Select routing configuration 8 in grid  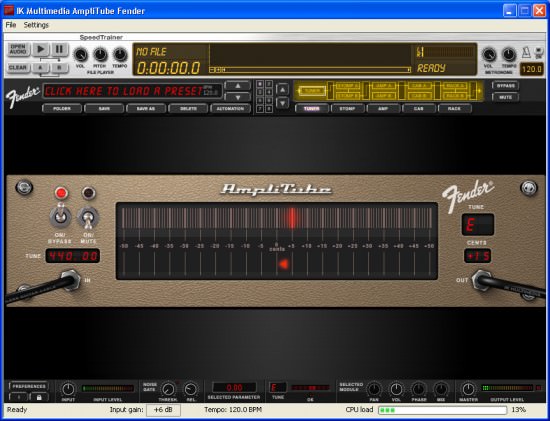[x=268, y=109]
